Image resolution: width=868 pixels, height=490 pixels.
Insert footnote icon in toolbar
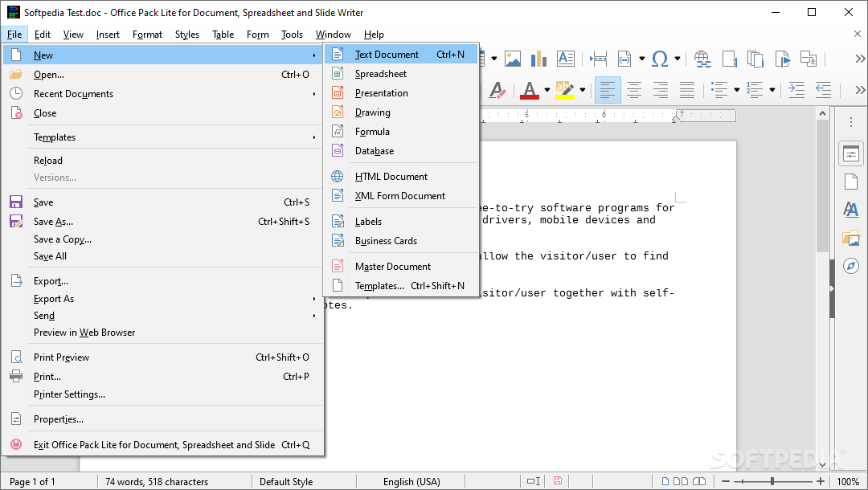point(730,59)
